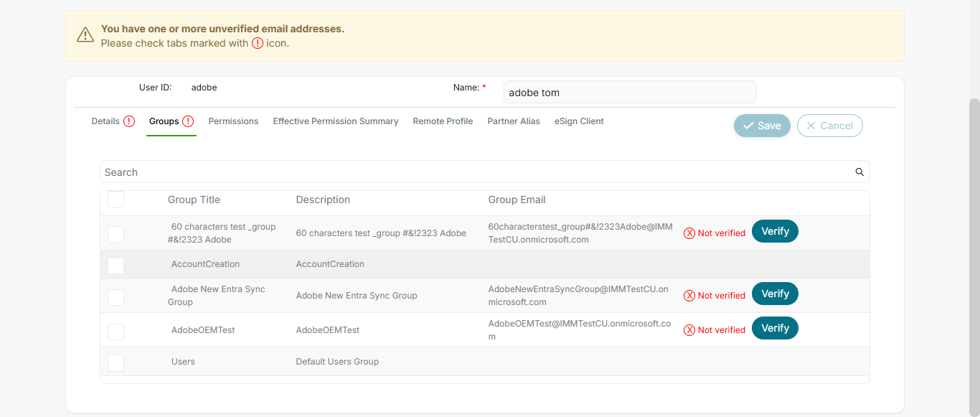Screen dimensions: 980x417
Task: Click alert icon on Details tab
Action: [x=129, y=121]
